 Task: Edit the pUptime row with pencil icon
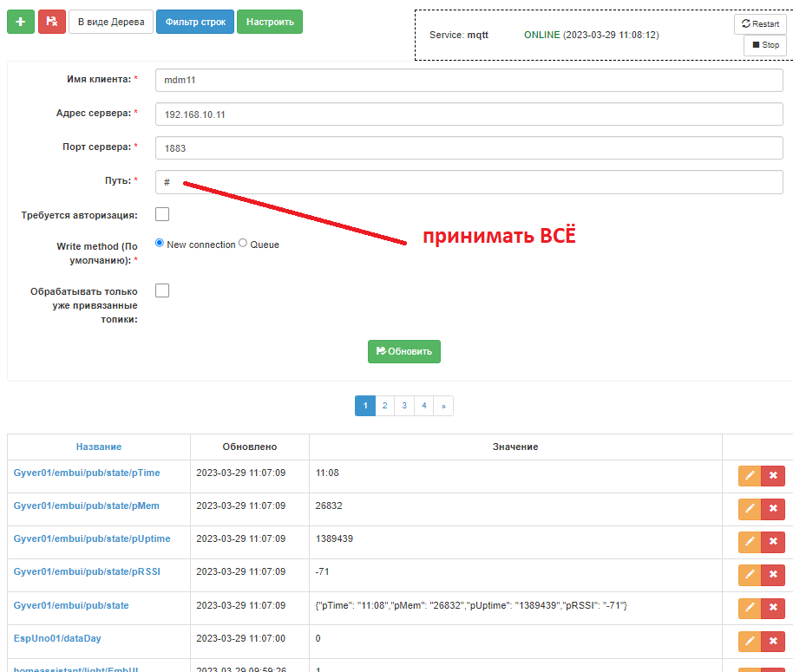pyautogui.click(x=750, y=542)
